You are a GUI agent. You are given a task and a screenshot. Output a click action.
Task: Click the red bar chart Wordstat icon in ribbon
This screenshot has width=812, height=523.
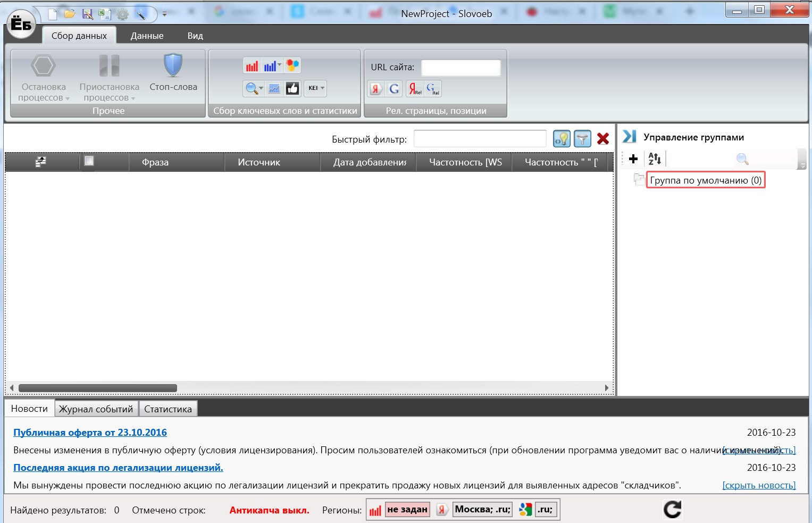[252, 66]
